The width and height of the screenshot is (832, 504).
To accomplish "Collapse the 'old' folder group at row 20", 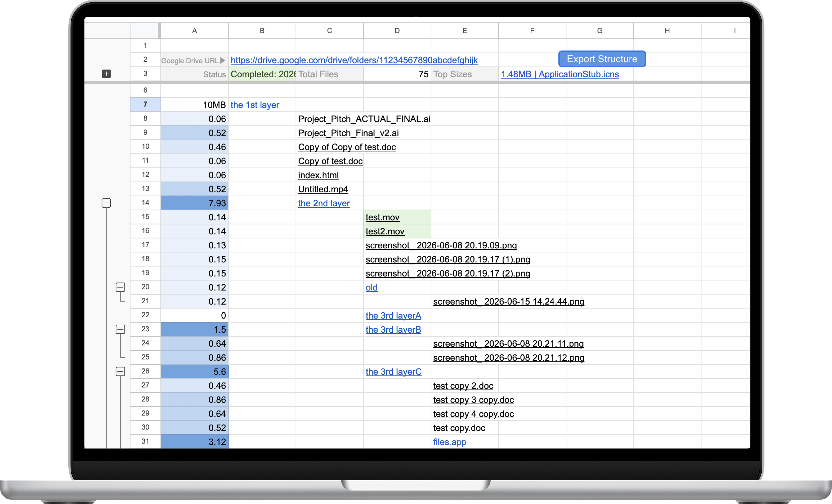I will point(120,287).
